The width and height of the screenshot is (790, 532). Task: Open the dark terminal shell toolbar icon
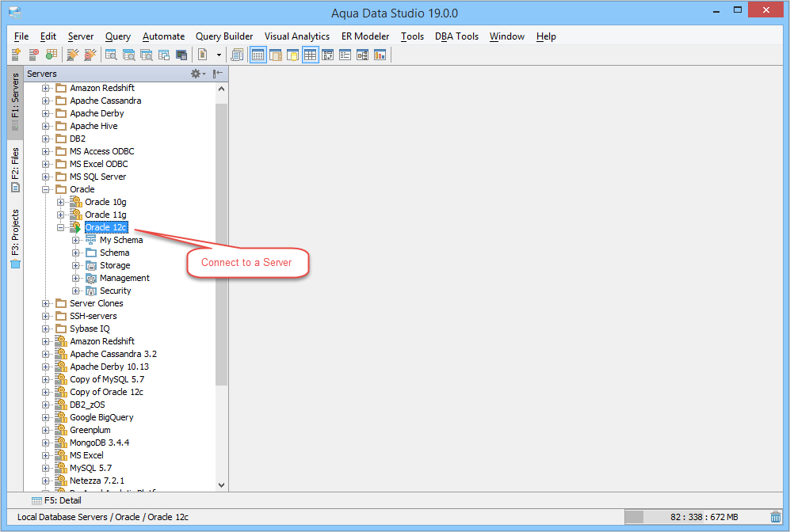point(181,55)
